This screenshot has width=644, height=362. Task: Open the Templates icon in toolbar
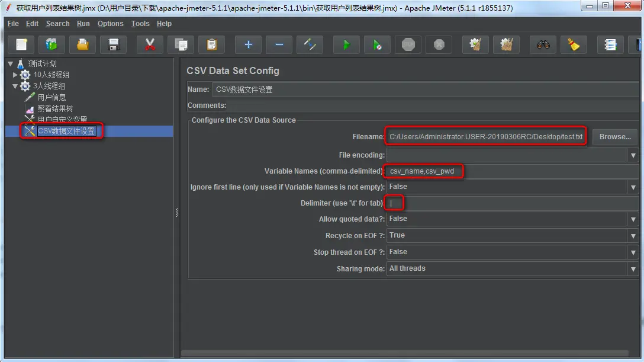click(51, 44)
